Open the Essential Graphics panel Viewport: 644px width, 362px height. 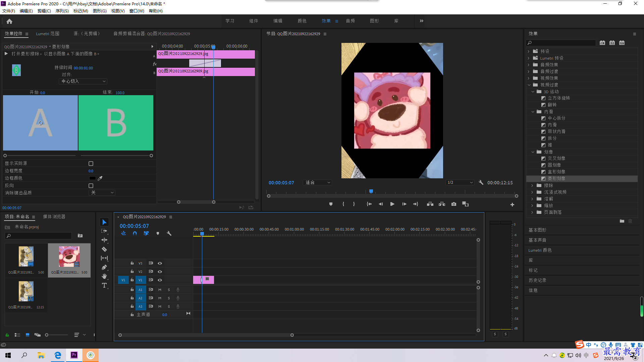(537, 230)
